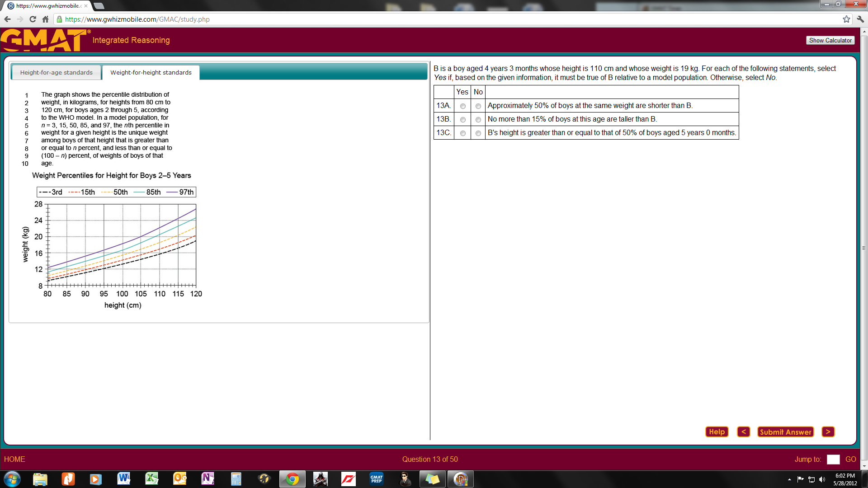This screenshot has width=868, height=488.
Task: Launch GMAT Prep taskbar icon
Action: click(376, 479)
